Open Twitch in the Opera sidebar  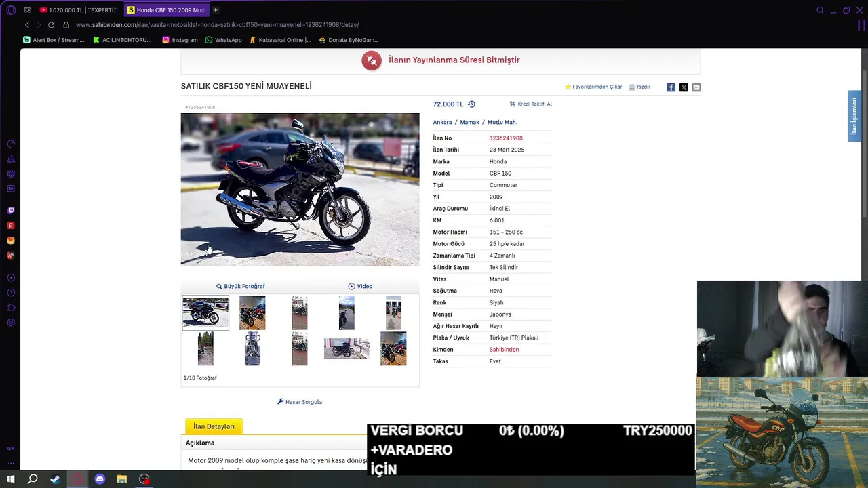(11, 211)
